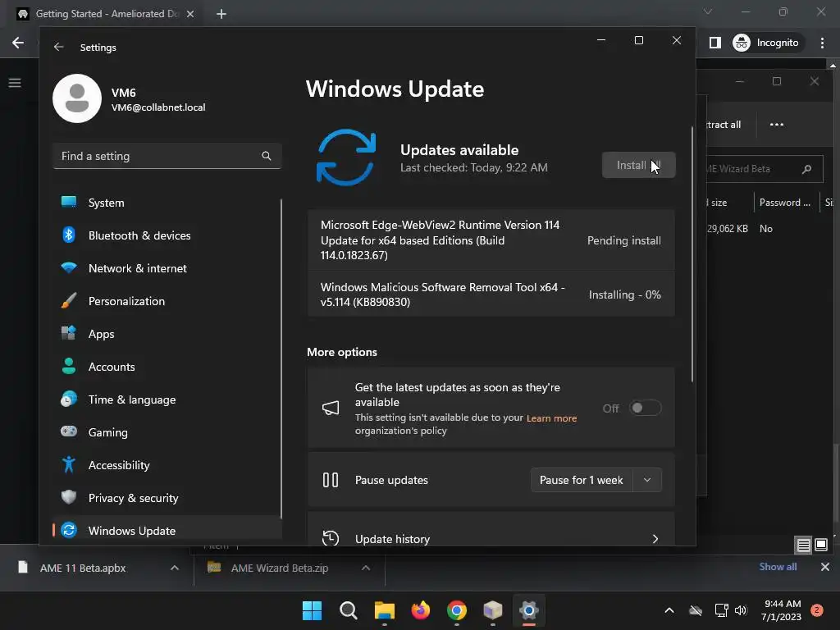Open Accounts settings
Image resolution: width=840 pixels, height=630 pixels.
point(166,367)
